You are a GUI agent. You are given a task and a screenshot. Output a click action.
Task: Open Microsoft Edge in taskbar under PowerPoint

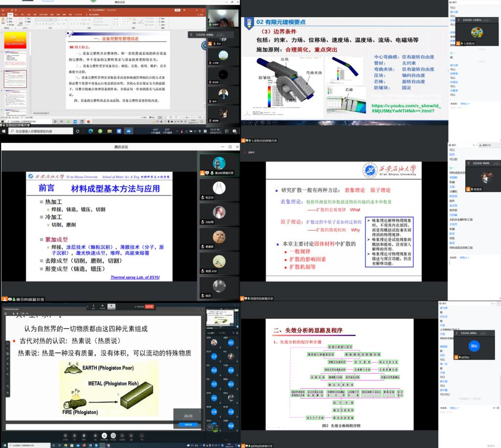90,131
